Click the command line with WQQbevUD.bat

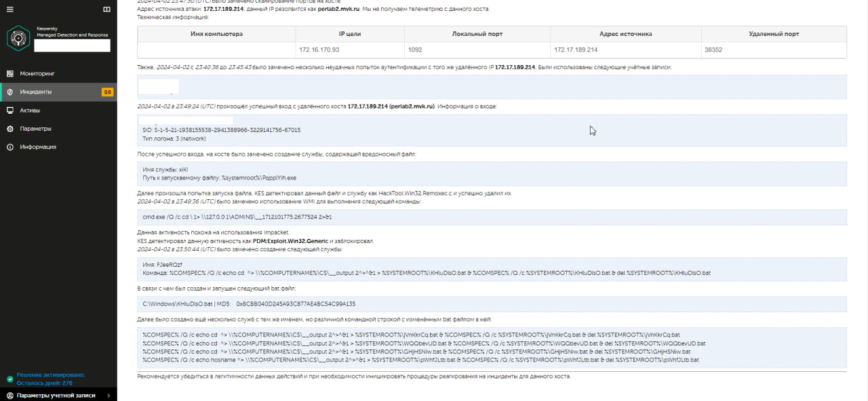pos(424,343)
